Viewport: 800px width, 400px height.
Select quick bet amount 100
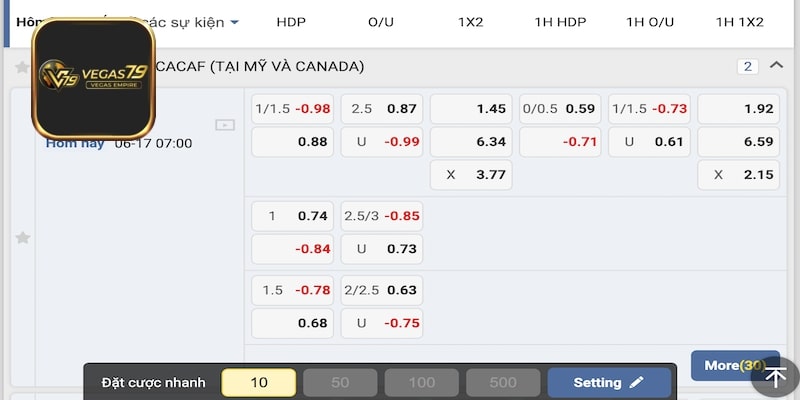coord(422,382)
